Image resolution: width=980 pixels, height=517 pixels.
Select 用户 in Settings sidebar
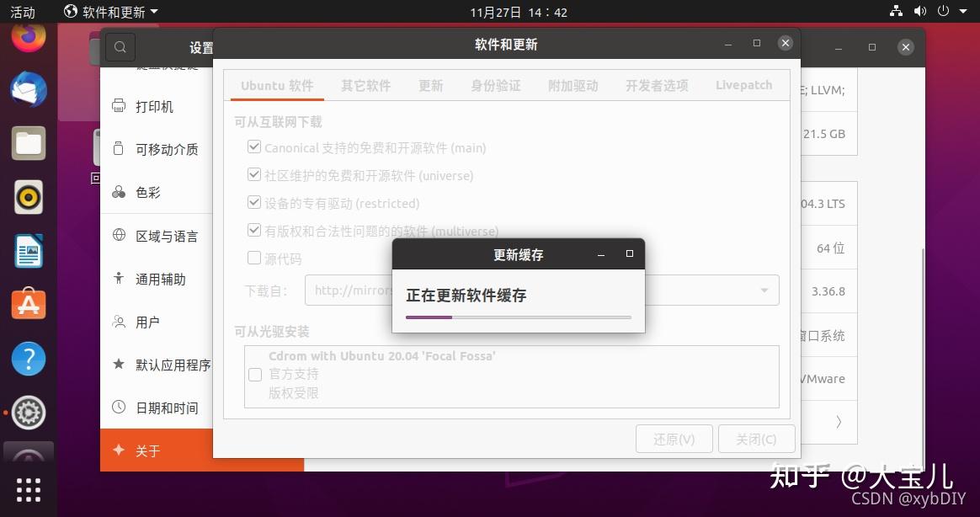pos(157,322)
